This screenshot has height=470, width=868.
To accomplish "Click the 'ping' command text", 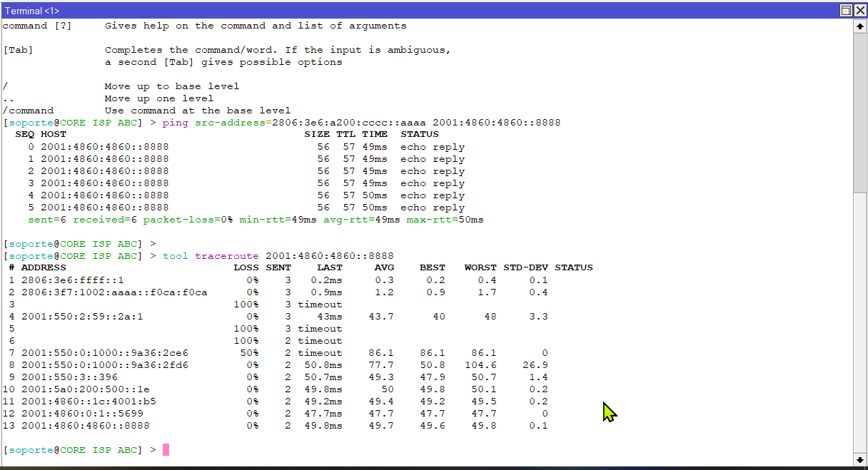I will point(175,123).
